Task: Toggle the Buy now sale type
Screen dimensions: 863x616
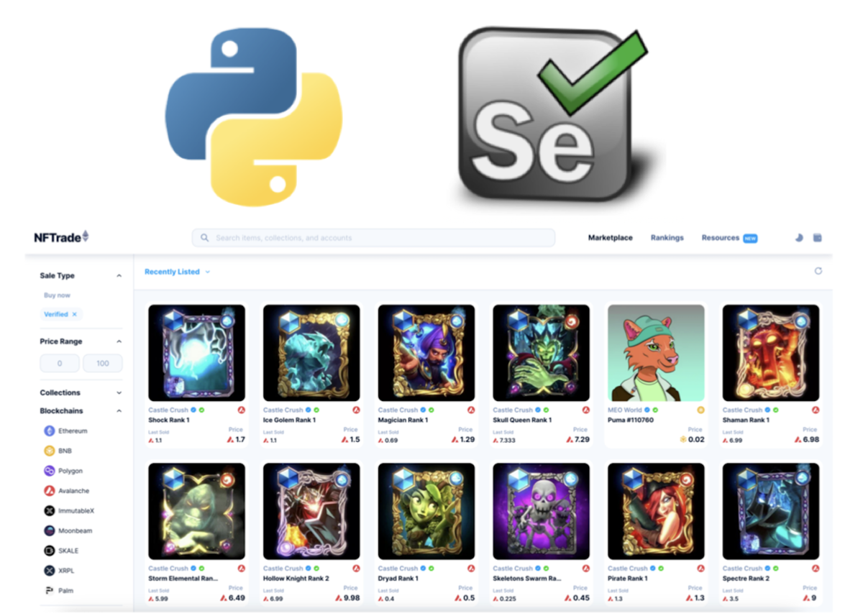Action: (57, 295)
